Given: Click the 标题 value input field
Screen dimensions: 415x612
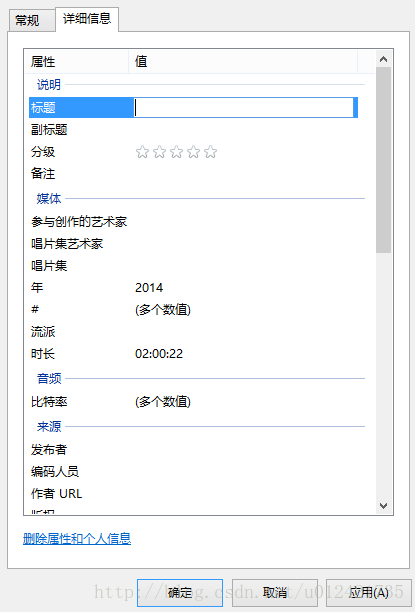Looking at the screenshot, I should click(244, 107).
